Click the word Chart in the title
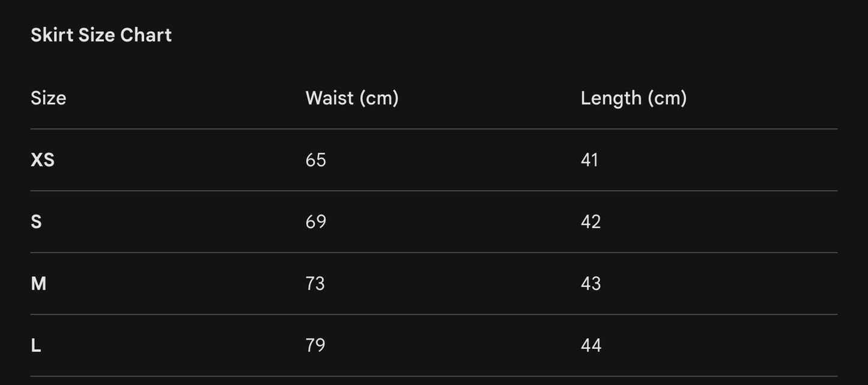 click(x=146, y=35)
